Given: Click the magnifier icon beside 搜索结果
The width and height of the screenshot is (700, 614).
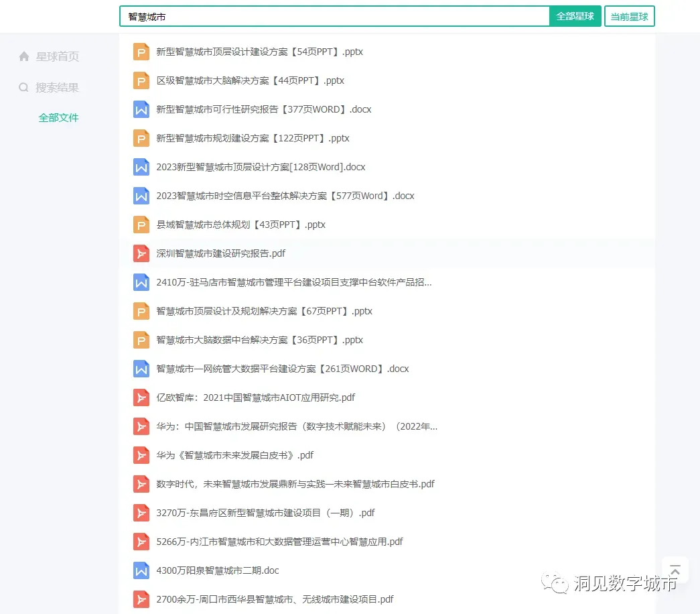Looking at the screenshot, I should point(23,87).
